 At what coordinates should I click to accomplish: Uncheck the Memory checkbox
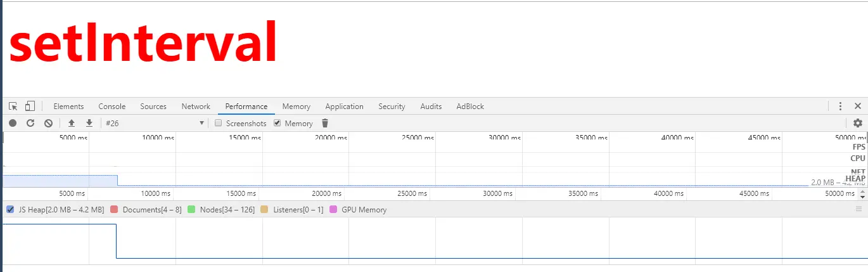tap(277, 124)
